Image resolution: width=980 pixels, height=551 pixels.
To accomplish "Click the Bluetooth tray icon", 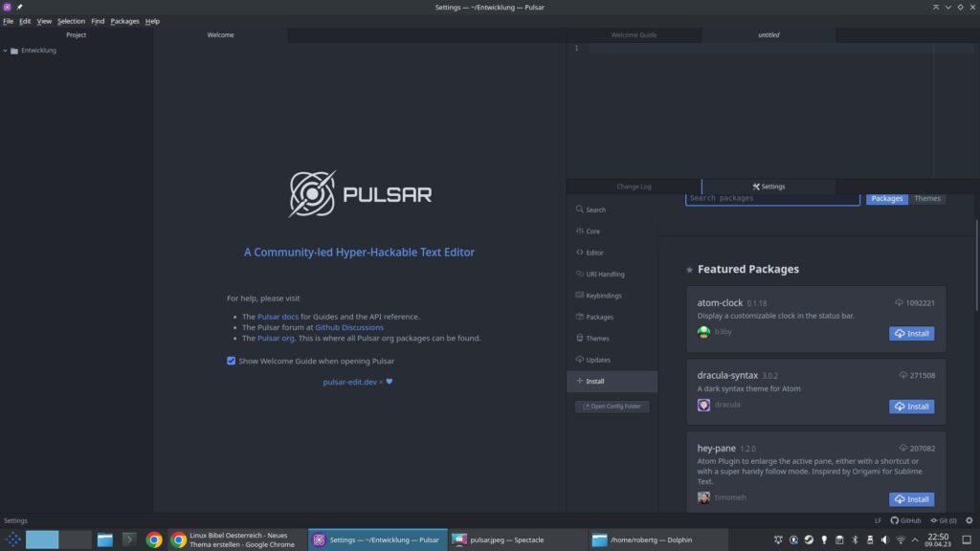I will coord(855,540).
